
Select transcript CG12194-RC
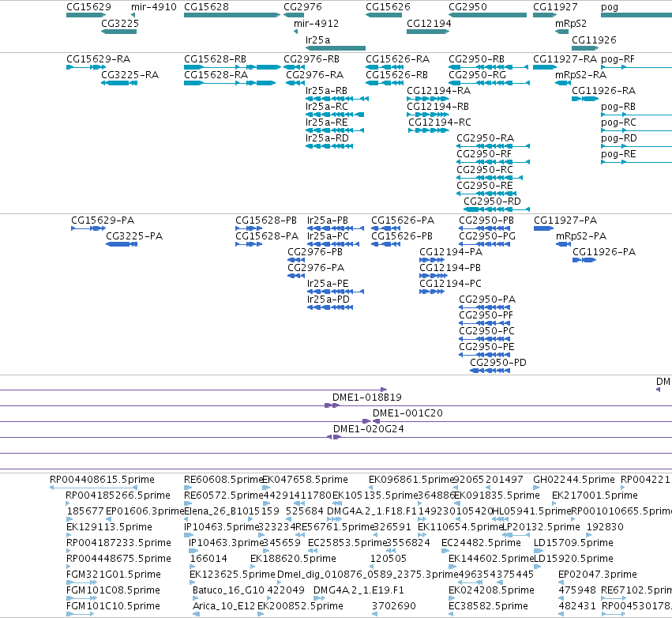tap(440, 122)
